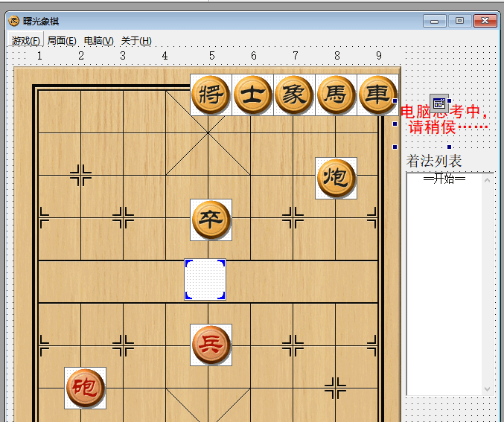Click the 着法列表 label
This screenshot has width=504, height=422.
click(434, 162)
